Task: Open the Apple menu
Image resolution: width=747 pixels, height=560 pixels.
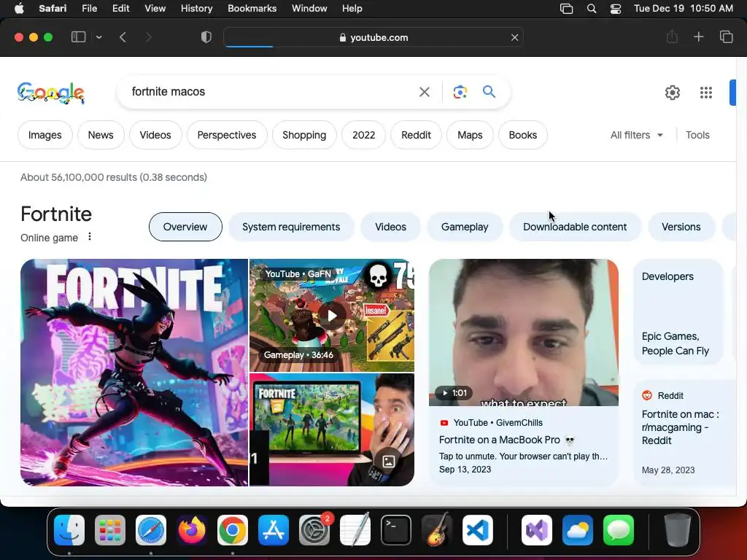Action: pyautogui.click(x=19, y=9)
